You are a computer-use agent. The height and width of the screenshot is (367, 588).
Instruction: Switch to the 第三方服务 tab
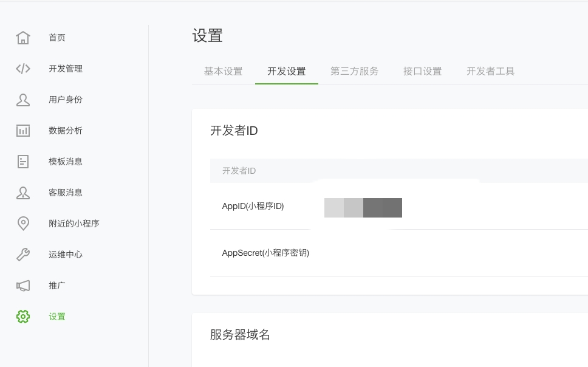(354, 71)
